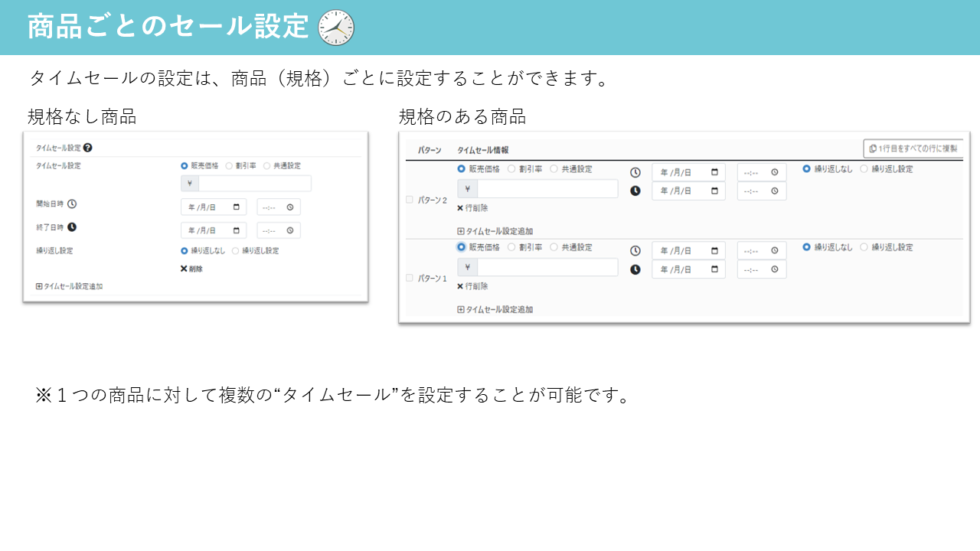The height and width of the screenshot is (551, 980).
Task: Expand タイムセール設定追加 under パターン2
Action: 495,230
